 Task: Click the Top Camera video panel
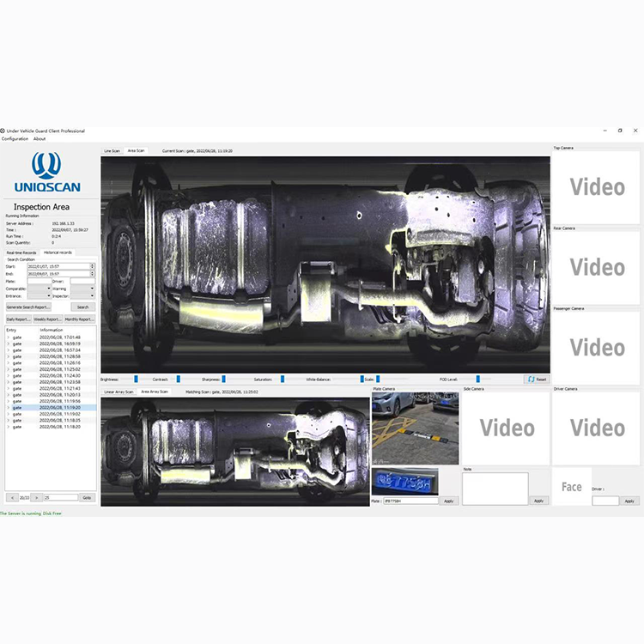pyautogui.click(x=596, y=187)
